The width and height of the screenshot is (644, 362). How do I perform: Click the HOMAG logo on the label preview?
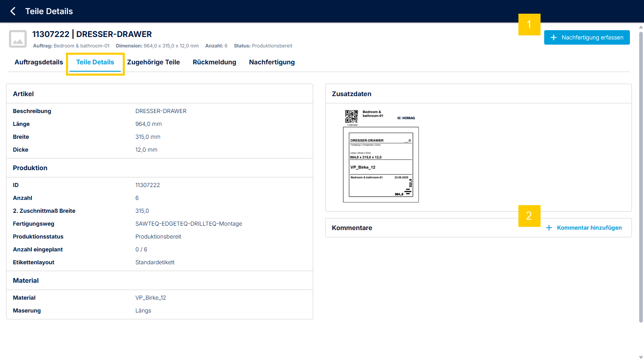coord(406,118)
